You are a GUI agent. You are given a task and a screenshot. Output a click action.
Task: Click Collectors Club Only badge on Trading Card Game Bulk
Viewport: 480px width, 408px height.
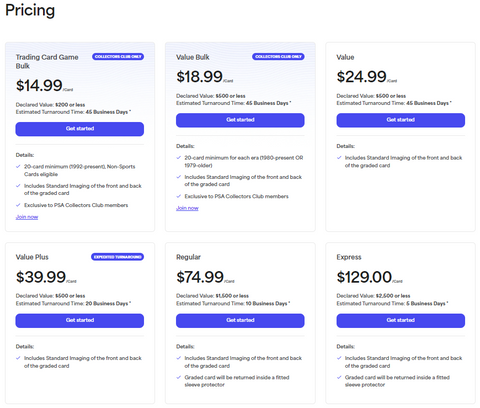tap(118, 57)
